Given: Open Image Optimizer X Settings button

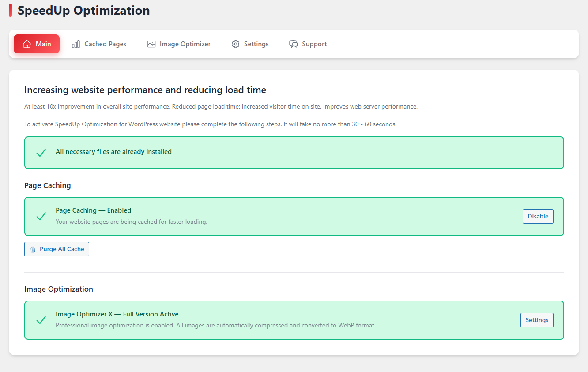Looking at the screenshot, I should 537,320.
